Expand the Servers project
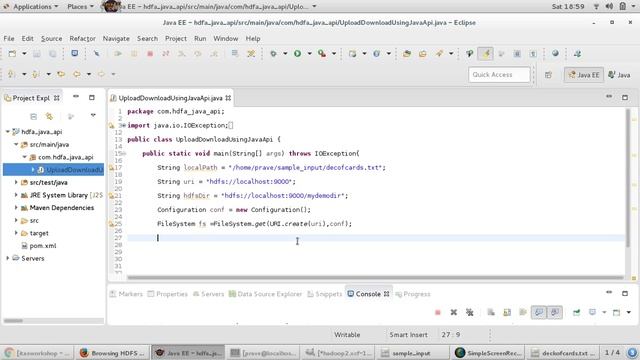The height and width of the screenshot is (360, 640). (8, 258)
